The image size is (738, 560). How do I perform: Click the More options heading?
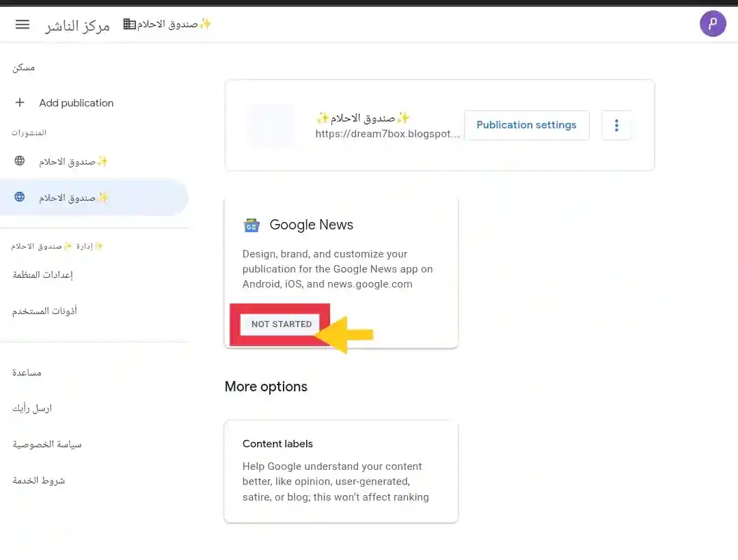point(266,387)
